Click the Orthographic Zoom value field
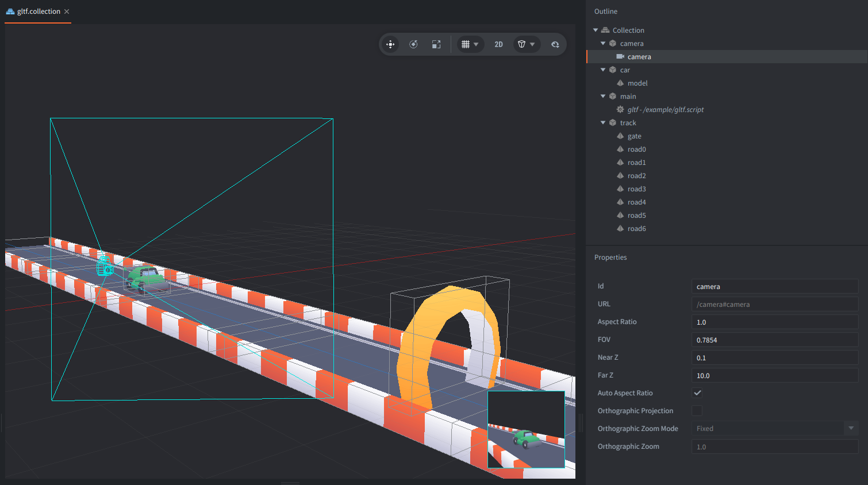This screenshot has height=485, width=868. pyautogui.click(x=775, y=446)
